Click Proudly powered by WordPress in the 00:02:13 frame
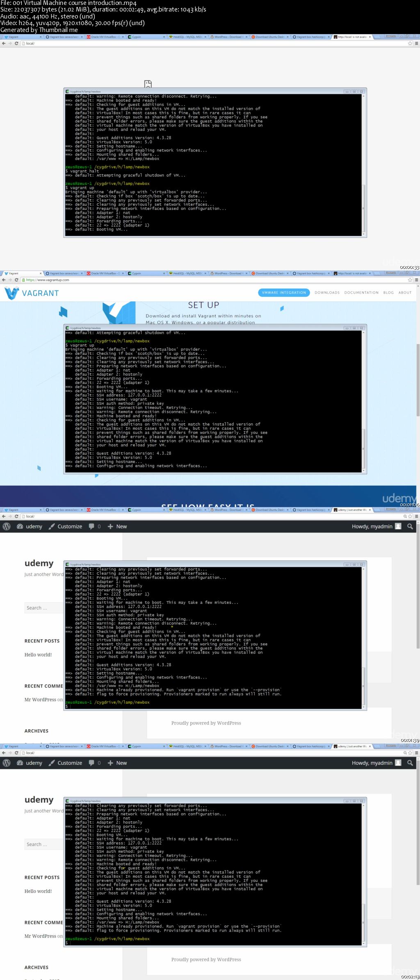This screenshot has width=420, height=980. click(206, 959)
